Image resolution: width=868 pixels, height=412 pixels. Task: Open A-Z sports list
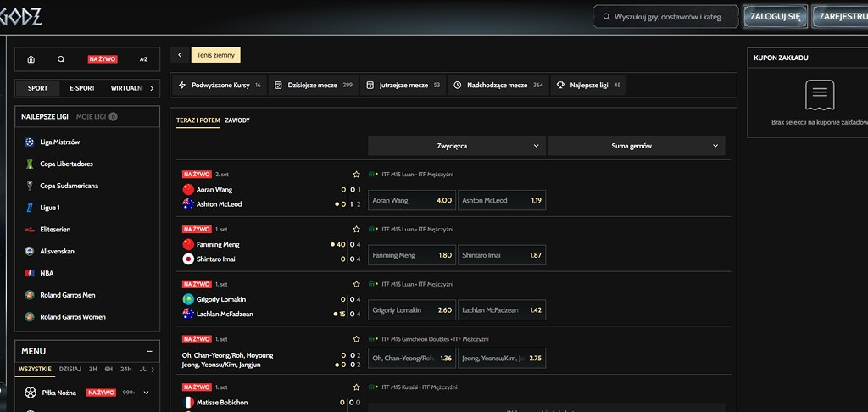coord(143,59)
